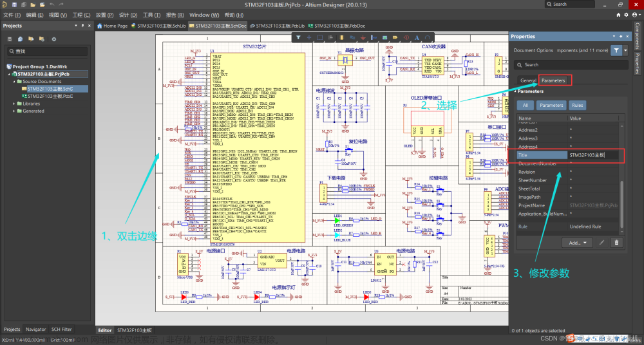The height and width of the screenshot is (345, 644).
Task: Open the 文件 (F) menu
Action: click(x=12, y=15)
